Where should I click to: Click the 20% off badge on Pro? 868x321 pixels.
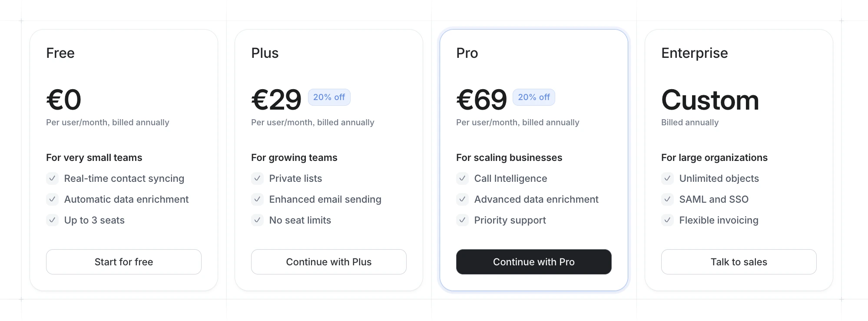coord(533,97)
